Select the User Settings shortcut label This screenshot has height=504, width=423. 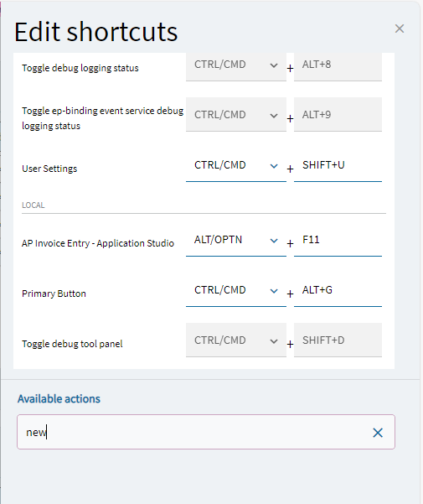(49, 169)
